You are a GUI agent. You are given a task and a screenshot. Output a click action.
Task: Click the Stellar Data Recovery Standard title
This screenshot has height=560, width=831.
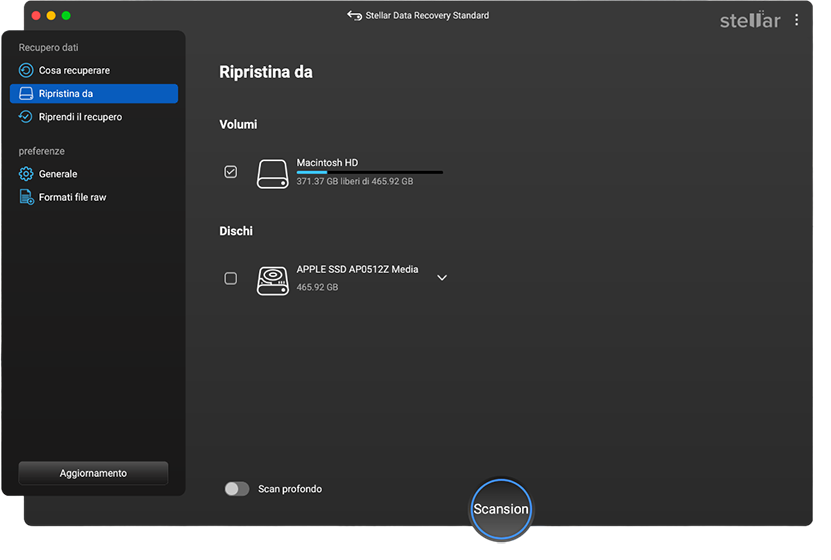pyautogui.click(x=427, y=15)
